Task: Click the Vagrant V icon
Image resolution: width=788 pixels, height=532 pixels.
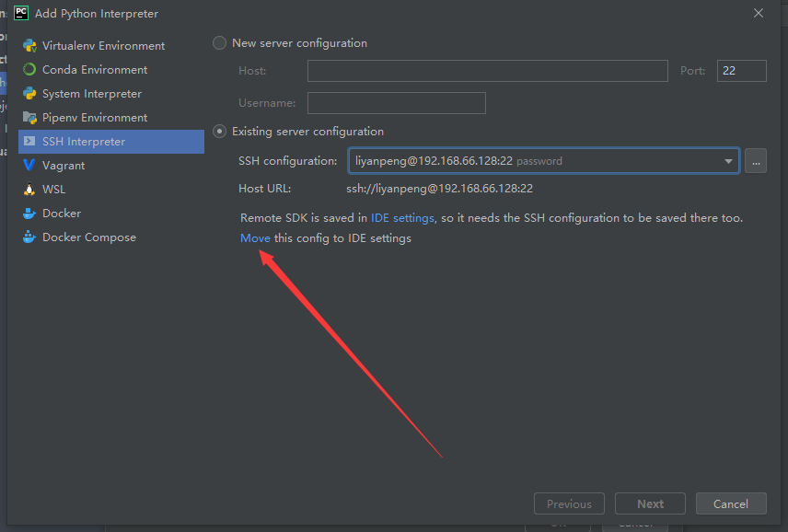Action: [29, 166]
